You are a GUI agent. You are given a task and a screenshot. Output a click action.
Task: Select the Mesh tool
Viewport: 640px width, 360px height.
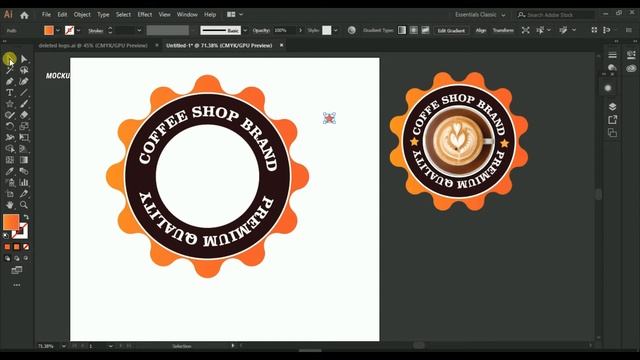click(9, 160)
